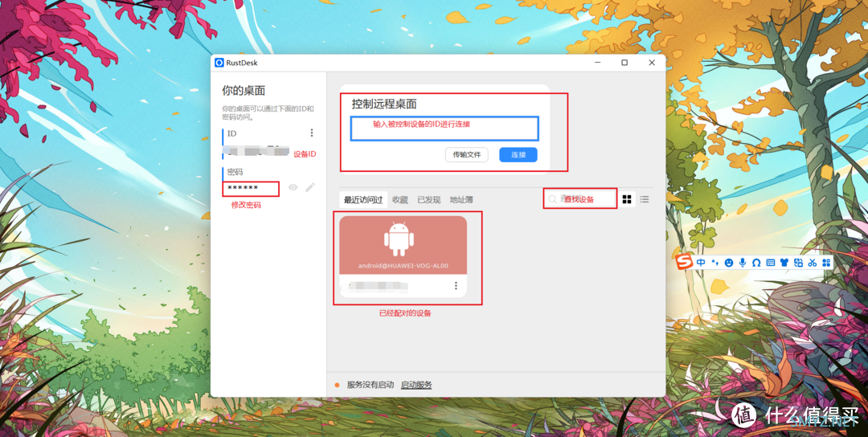The height and width of the screenshot is (437, 868).
Task: Edit password using the pencil icon
Action: pyautogui.click(x=310, y=187)
